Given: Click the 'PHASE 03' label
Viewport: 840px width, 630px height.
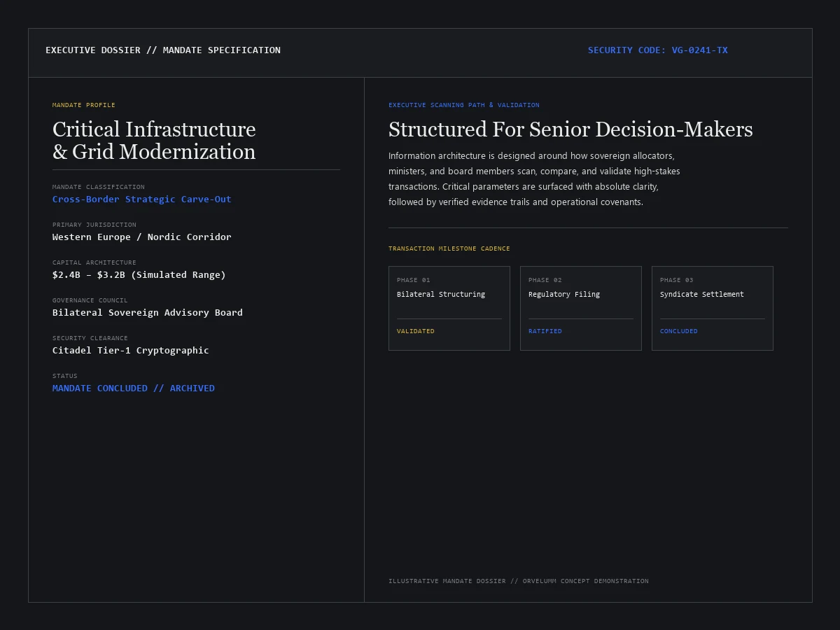Looking at the screenshot, I should coord(677,280).
